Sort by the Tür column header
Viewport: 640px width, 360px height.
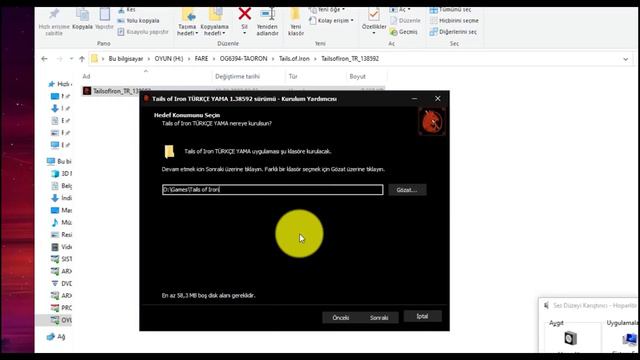[293, 76]
